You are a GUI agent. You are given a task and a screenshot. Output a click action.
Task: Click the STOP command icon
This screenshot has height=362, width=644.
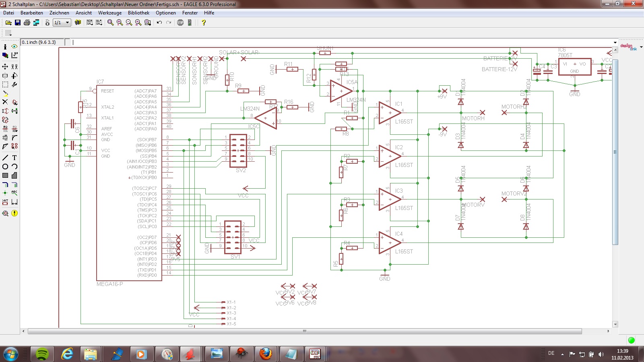(180, 23)
